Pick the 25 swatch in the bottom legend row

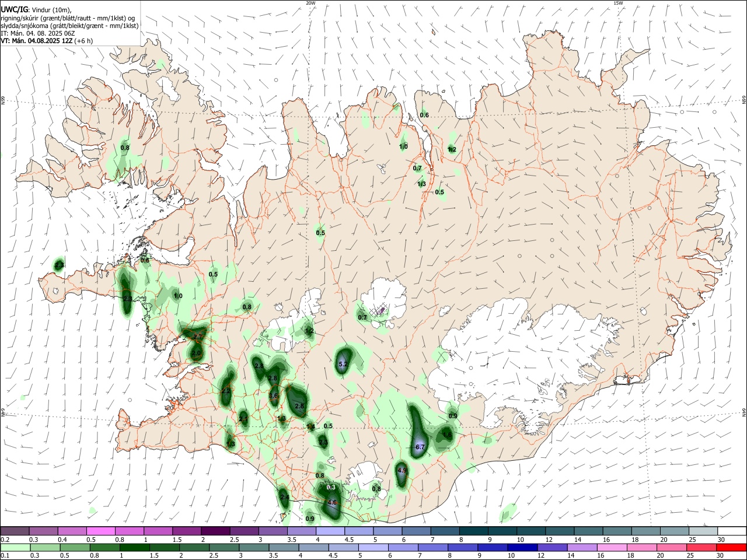point(702,548)
